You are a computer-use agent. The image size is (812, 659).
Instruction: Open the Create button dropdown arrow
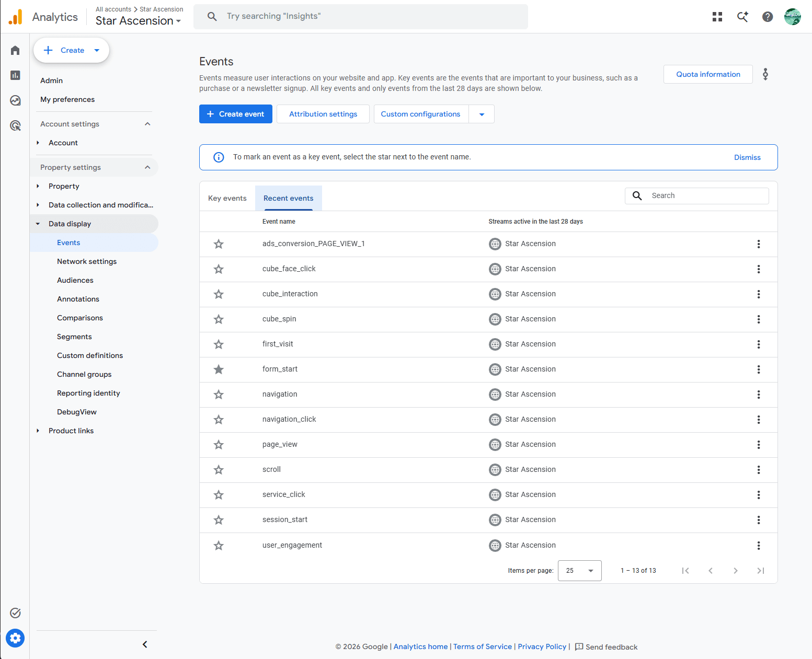pyautogui.click(x=97, y=50)
